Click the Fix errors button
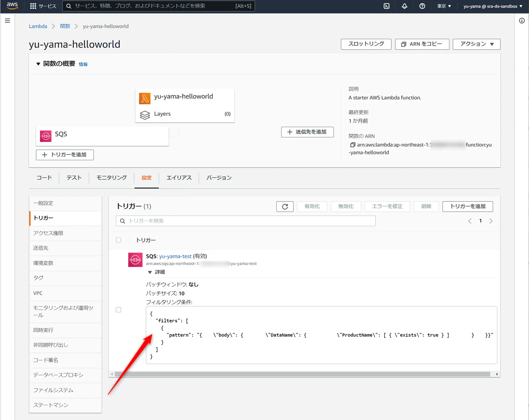This screenshot has height=420, width=529. [x=387, y=206]
